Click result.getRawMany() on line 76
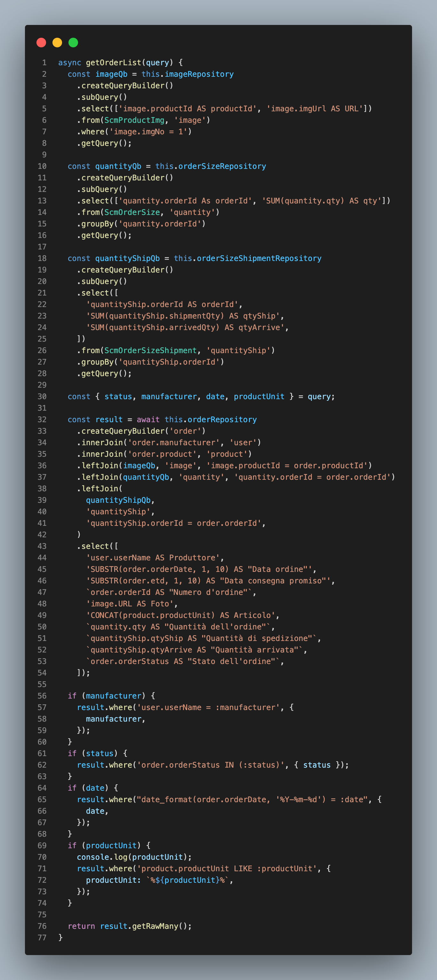The height and width of the screenshot is (980, 437). point(144,926)
